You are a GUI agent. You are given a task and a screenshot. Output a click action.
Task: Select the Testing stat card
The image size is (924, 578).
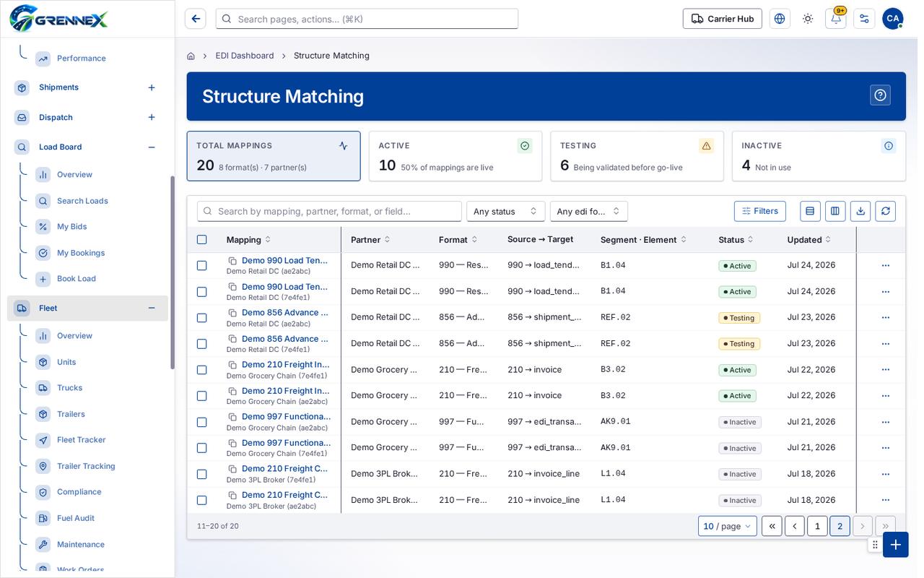[637, 156]
